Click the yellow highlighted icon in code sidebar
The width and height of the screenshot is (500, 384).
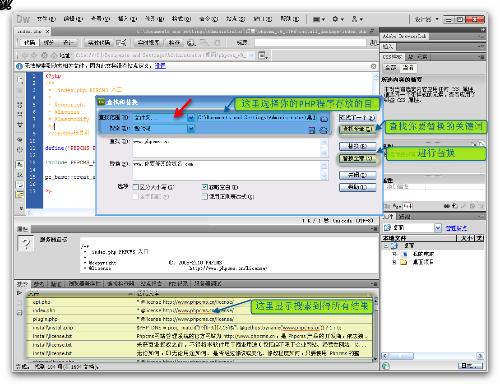(20, 194)
